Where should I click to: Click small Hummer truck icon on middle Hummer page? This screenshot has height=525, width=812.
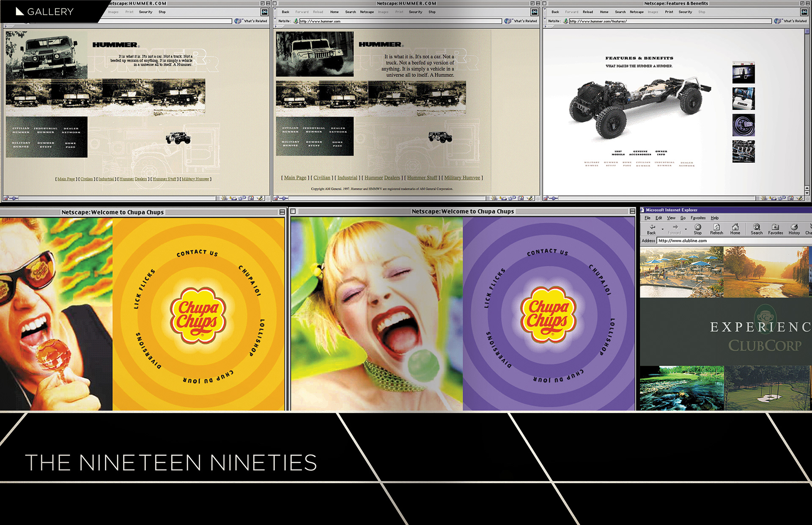pos(440,137)
